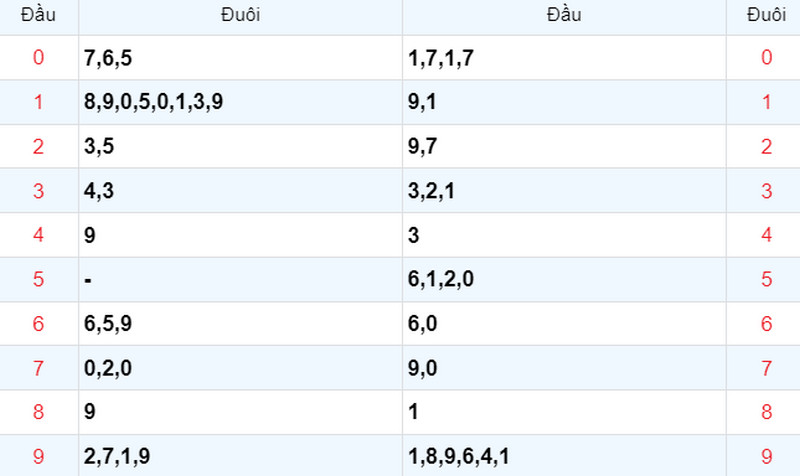The height and width of the screenshot is (476, 800).
Task: Click the cell with 3,2,1
Action: (x=564, y=191)
